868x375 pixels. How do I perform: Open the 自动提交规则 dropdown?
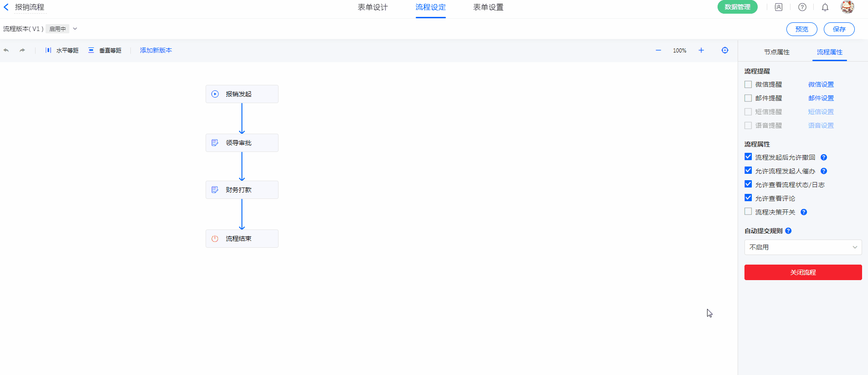[x=803, y=247]
